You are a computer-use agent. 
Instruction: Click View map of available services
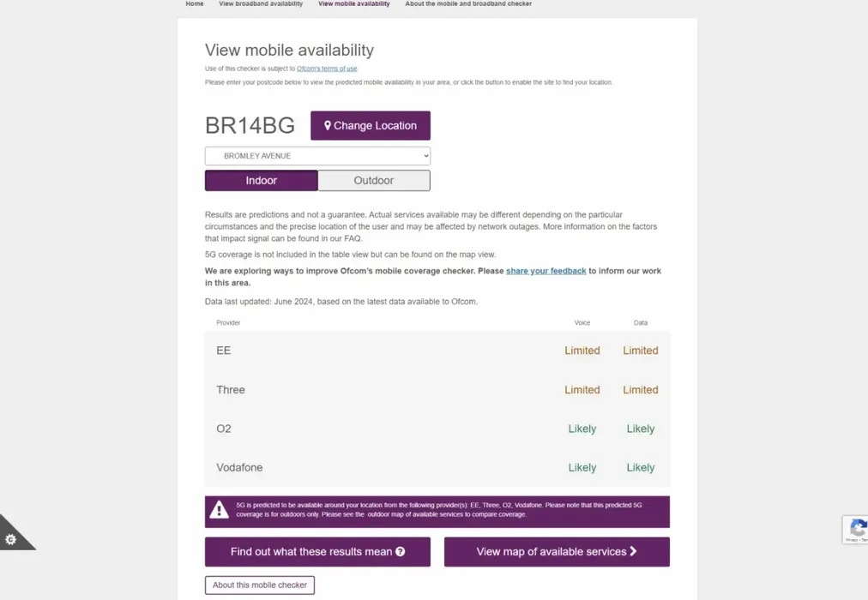(557, 552)
